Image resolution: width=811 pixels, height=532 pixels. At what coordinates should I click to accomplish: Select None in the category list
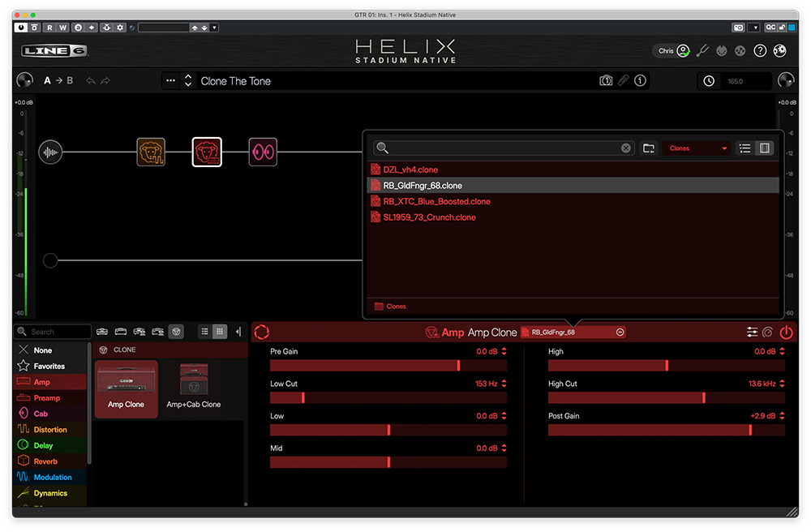click(49, 350)
